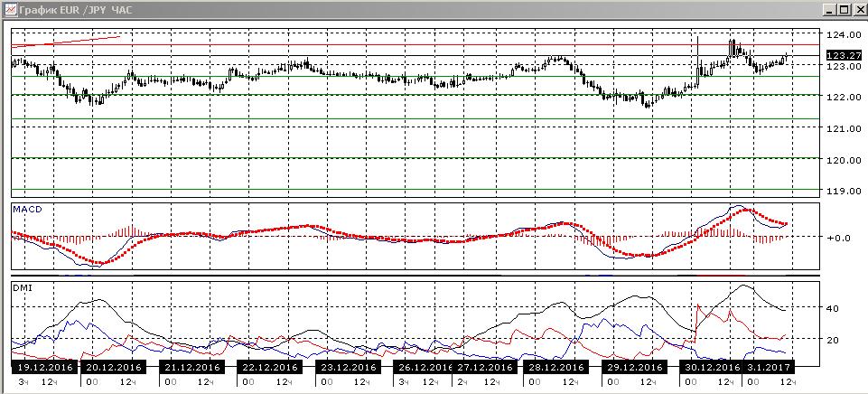The width and height of the screenshot is (868, 394).
Task: Click the 124.00 price axis label
Action: point(843,34)
